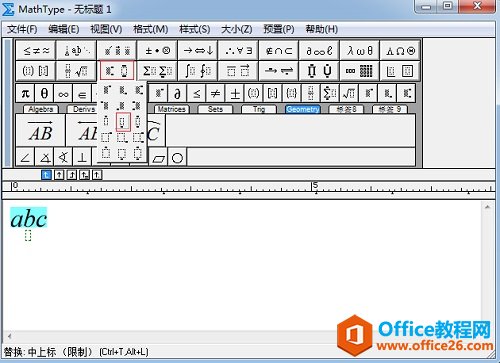
Task: Select the center tab stop button
Action: click(x=59, y=175)
